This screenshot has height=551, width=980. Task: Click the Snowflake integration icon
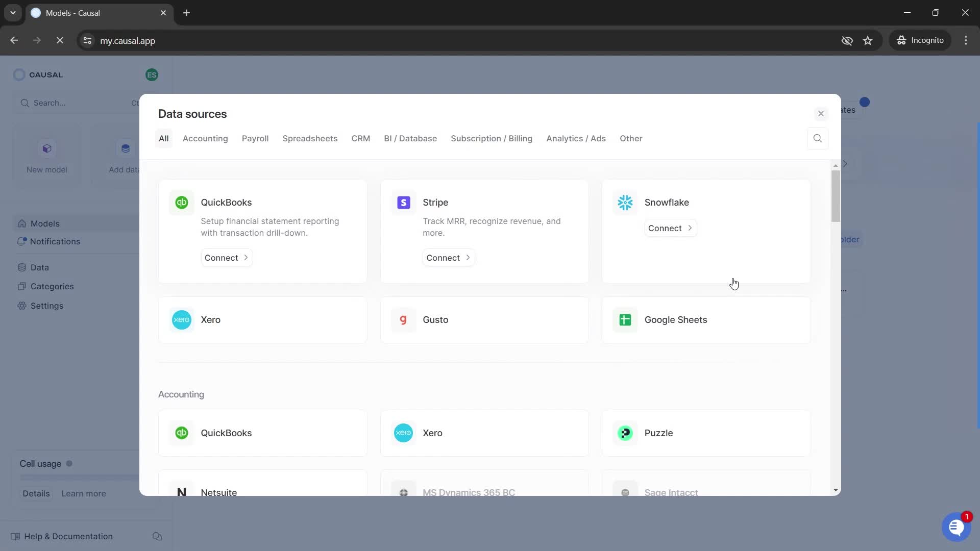click(625, 202)
